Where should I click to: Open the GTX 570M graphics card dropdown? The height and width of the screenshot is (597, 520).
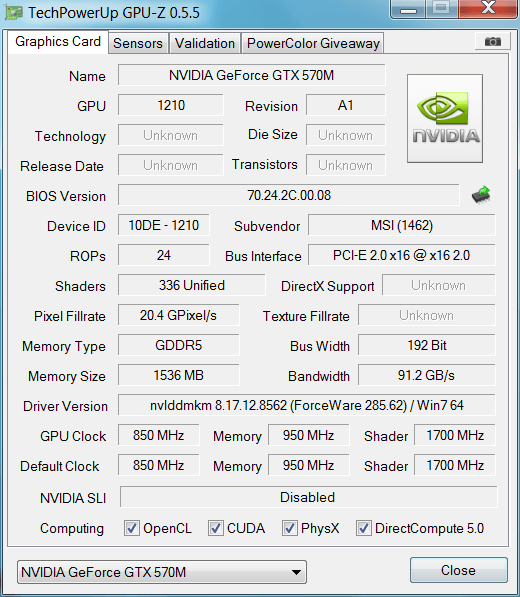pyautogui.click(x=162, y=572)
